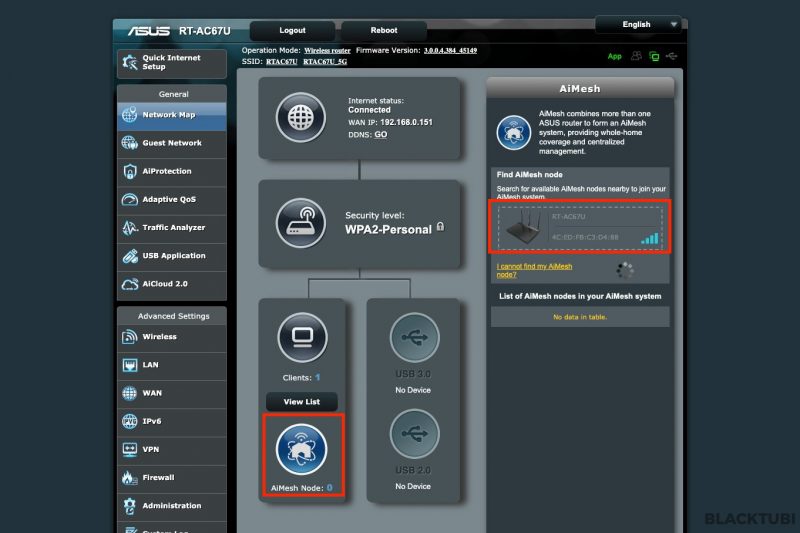Click the Logout button
Screen dimensions: 800x533
292,31
